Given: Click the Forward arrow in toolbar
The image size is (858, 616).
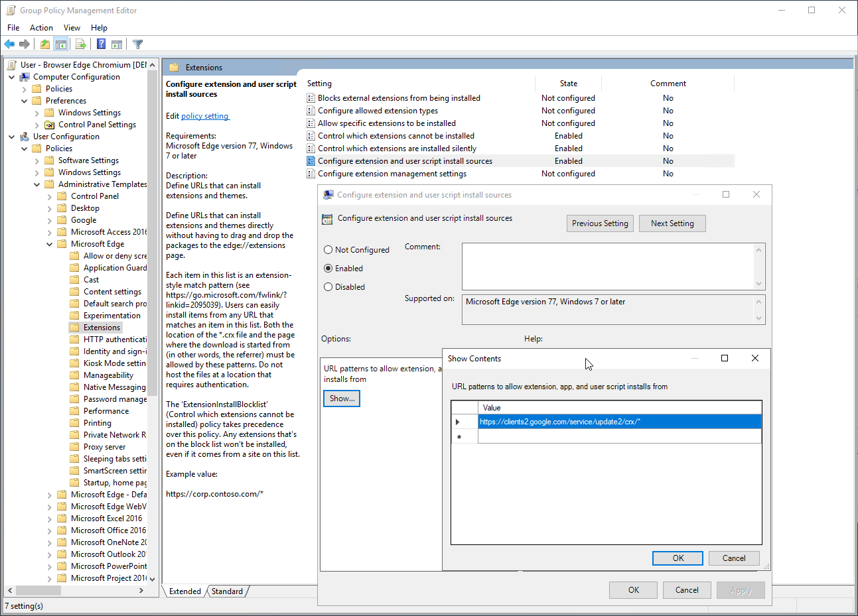Looking at the screenshot, I should pyautogui.click(x=25, y=44).
